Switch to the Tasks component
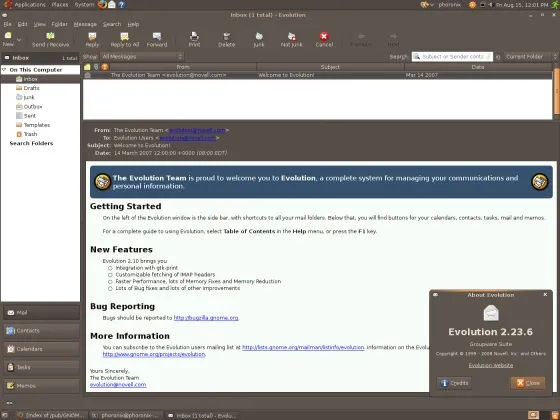Viewport: 560px width, 420px height. click(x=41, y=367)
